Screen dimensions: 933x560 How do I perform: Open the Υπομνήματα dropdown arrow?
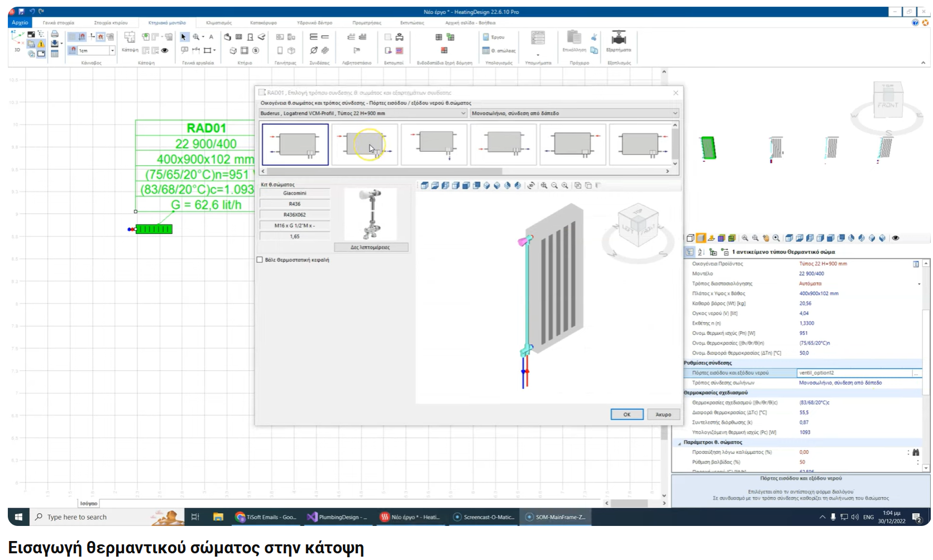(538, 55)
